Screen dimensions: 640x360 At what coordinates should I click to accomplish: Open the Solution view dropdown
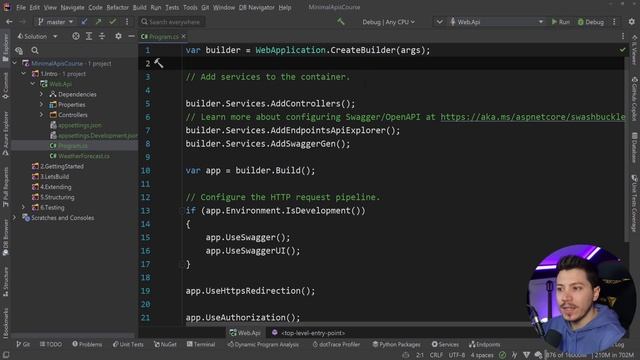[x=37, y=36]
